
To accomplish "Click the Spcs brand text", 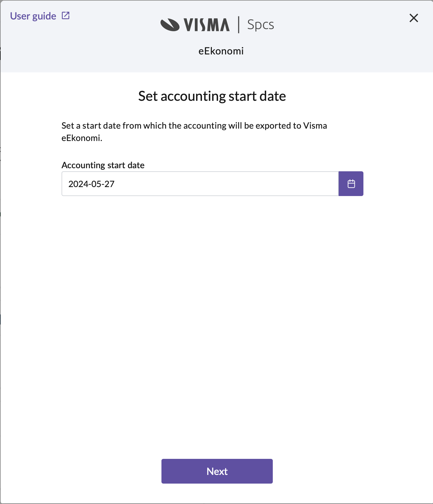I will (260, 25).
